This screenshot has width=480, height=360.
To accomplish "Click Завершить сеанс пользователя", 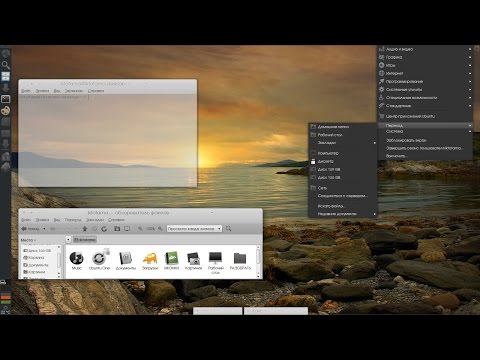I will 424,148.
